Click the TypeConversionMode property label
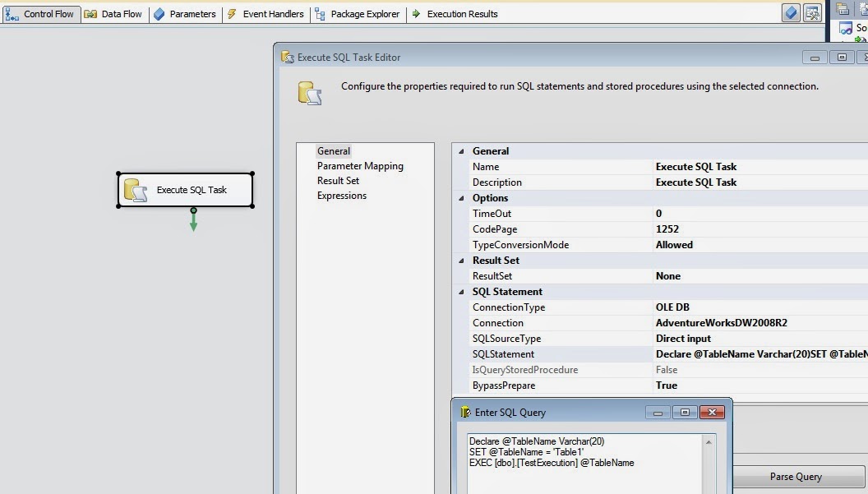Viewport: 868px width, 494px height. point(520,245)
